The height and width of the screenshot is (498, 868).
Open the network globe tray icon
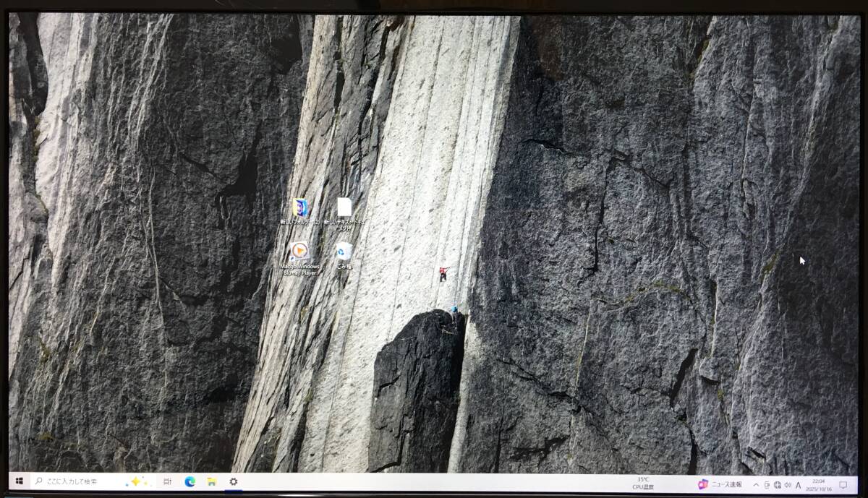(x=777, y=485)
